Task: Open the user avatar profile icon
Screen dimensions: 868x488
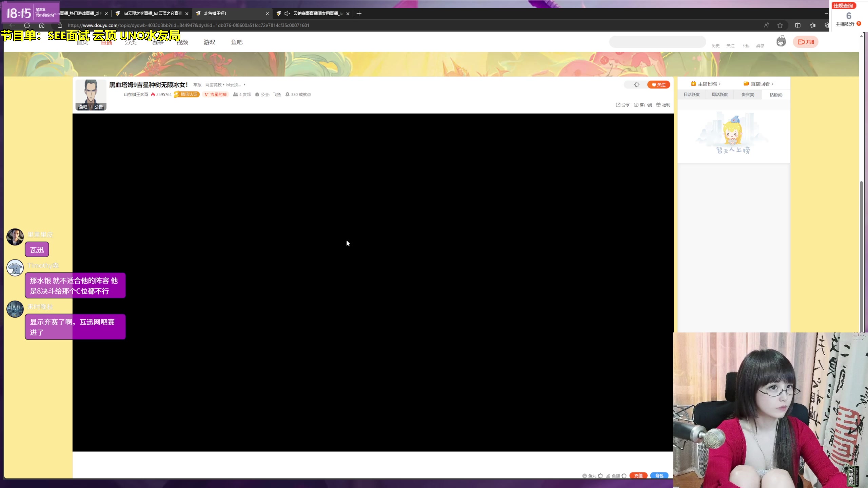Action: pos(781,41)
